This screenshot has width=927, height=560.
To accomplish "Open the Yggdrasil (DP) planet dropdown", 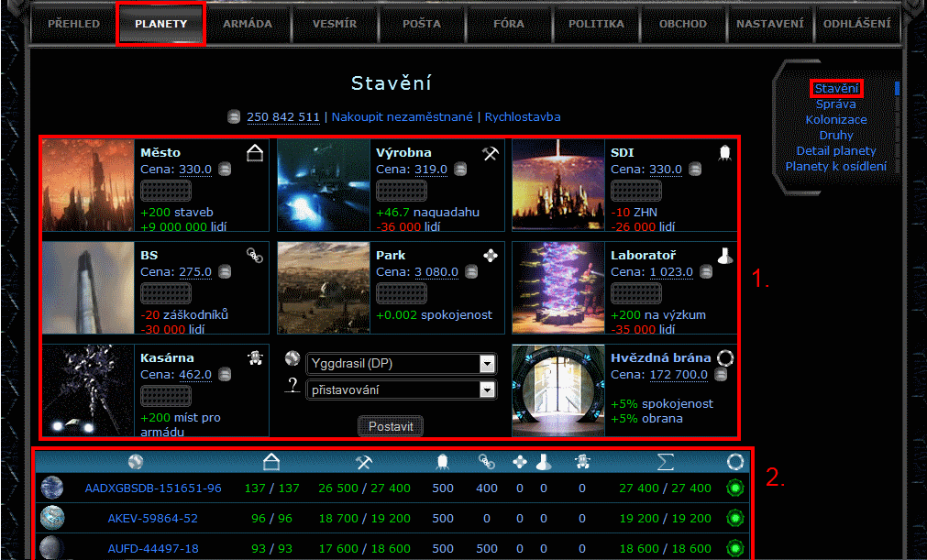I will click(487, 364).
